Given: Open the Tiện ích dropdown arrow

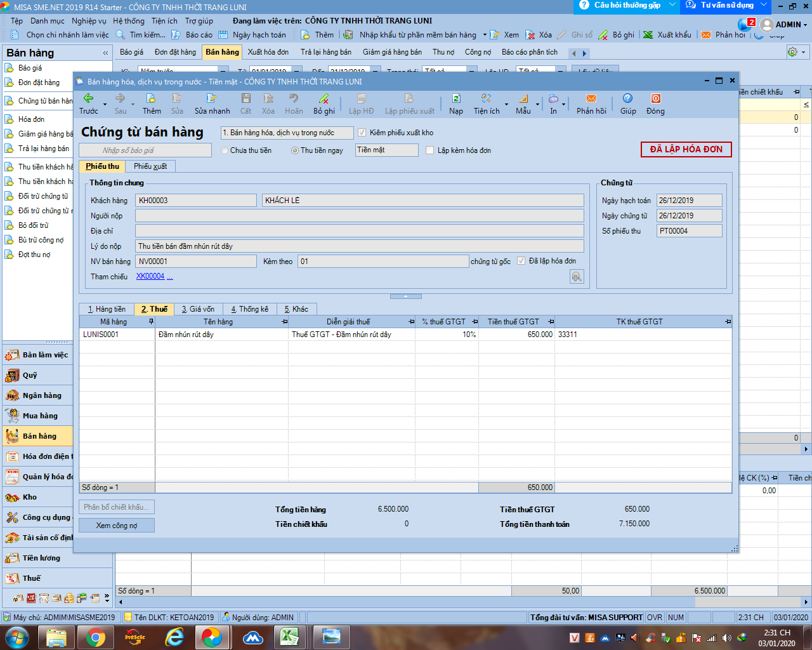Looking at the screenshot, I should (x=506, y=104).
